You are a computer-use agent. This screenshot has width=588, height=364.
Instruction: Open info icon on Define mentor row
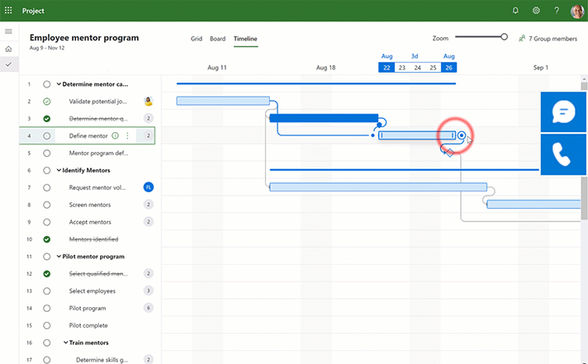click(115, 136)
